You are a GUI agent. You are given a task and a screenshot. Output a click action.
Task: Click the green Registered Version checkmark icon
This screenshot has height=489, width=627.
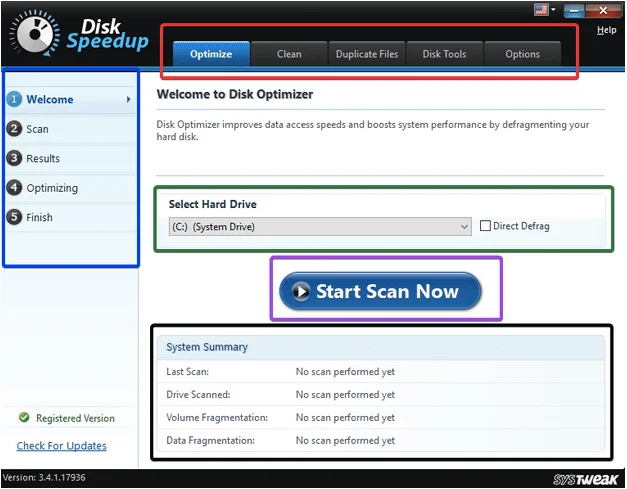pos(24,417)
